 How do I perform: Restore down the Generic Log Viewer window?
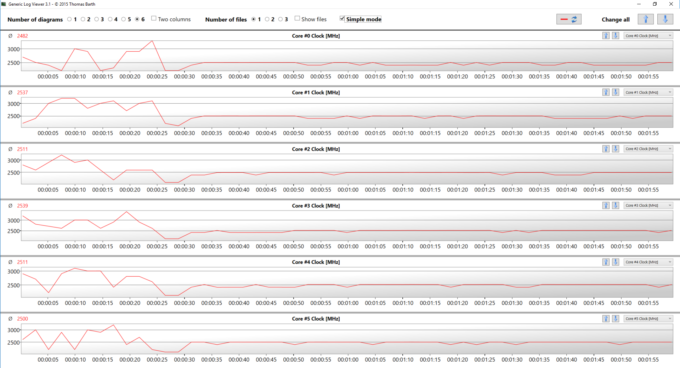655,4
